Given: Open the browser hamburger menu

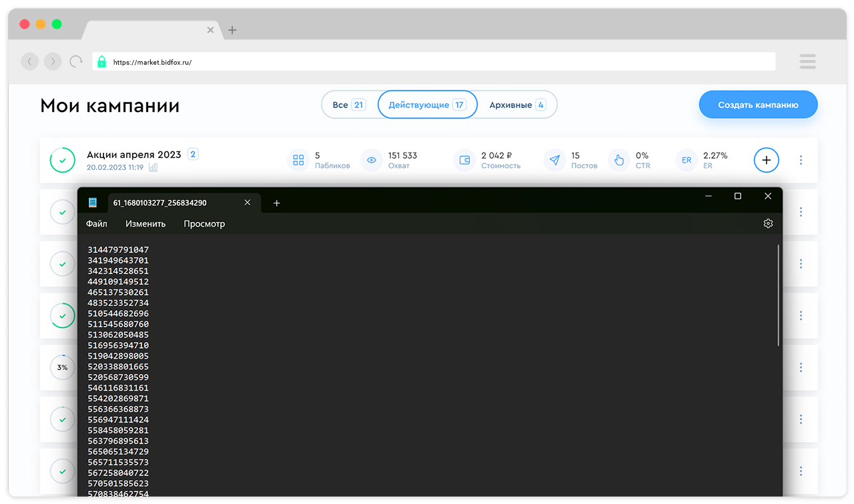Looking at the screenshot, I should 808,62.
